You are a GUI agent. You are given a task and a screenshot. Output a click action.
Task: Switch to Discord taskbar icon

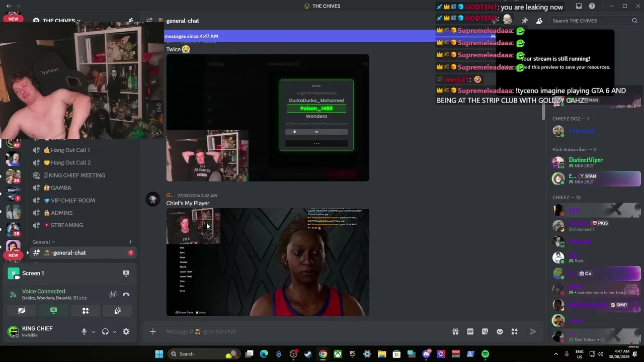coord(427,354)
